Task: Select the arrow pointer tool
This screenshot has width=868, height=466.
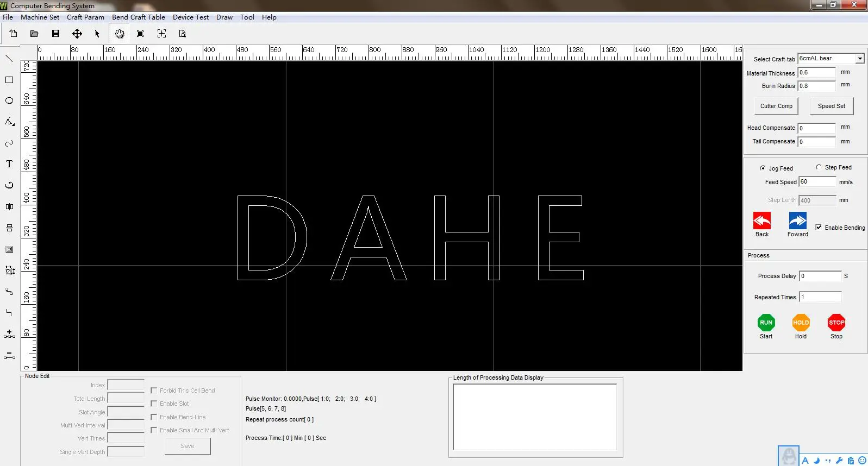Action: (97, 34)
